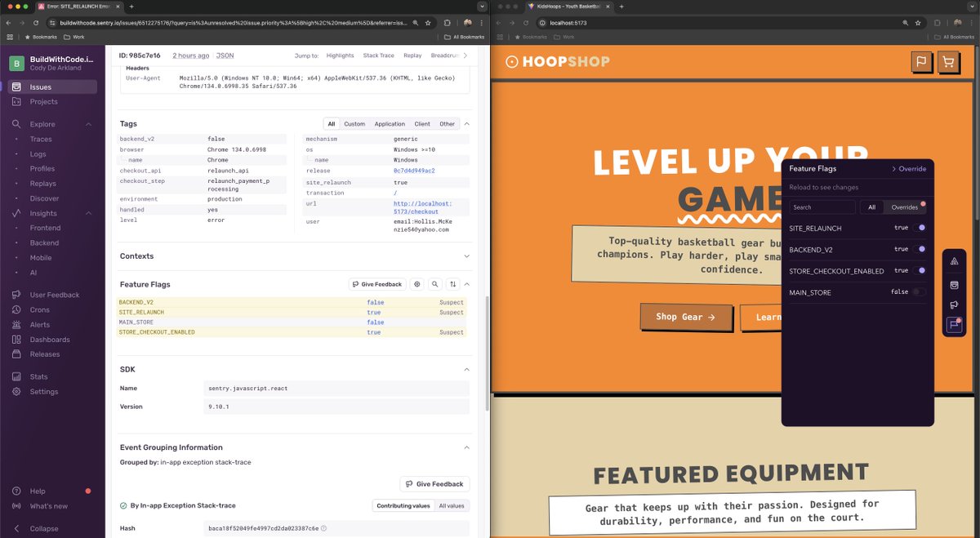Jump to Highlights section
980x538 pixels.
click(x=341, y=56)
